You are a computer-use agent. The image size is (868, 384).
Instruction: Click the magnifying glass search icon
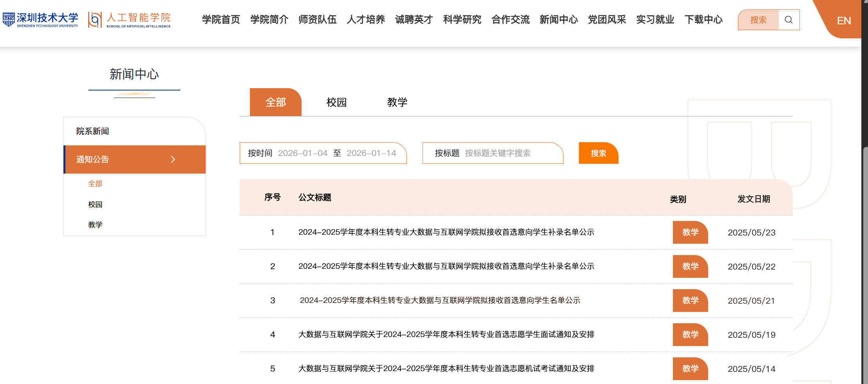coord(788,20)
